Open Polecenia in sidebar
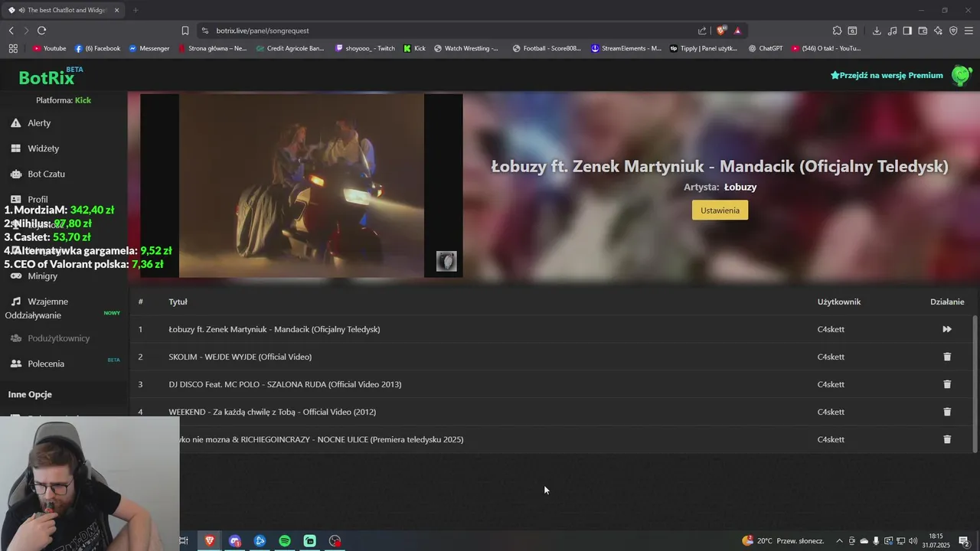 [46, 364]
